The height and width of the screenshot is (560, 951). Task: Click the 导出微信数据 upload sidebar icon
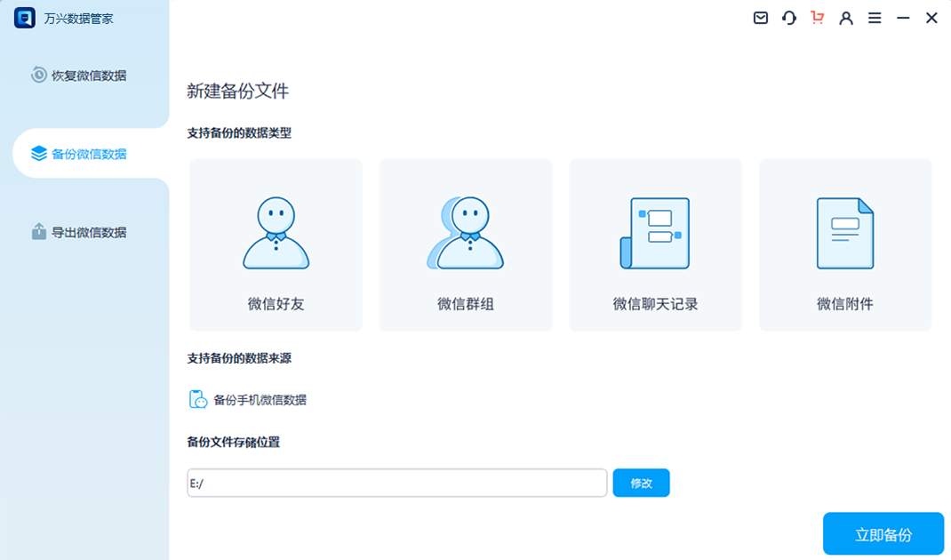tap(36, 231)
